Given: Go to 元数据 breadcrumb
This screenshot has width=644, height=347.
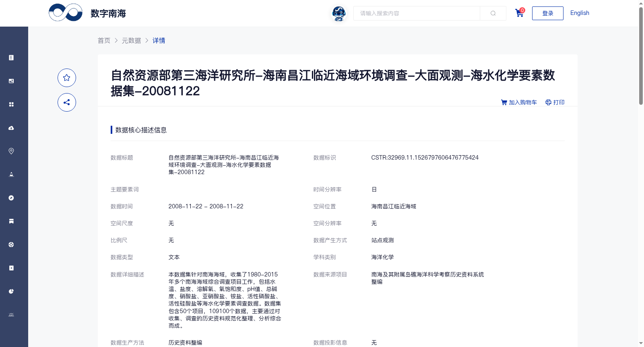Looking at the screenshot, I should pyautogui.click(x=132, y=40).
